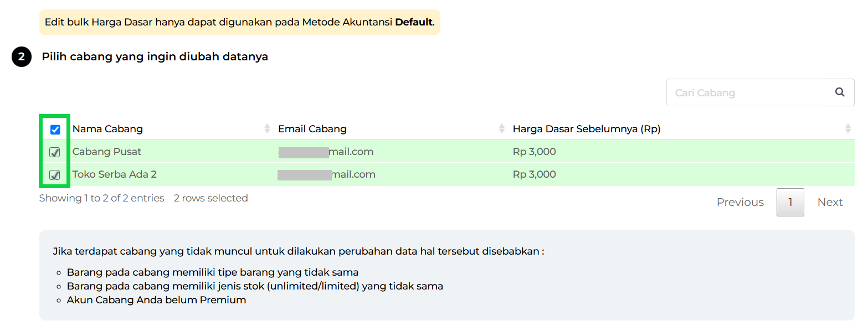Go to the Previous page
868x331 pixels.
pyautogui.click(x=739, y=203)
